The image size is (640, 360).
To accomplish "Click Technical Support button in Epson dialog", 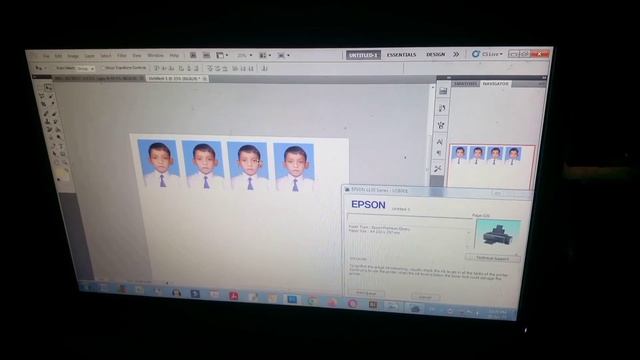I will [x=493, y=258].
